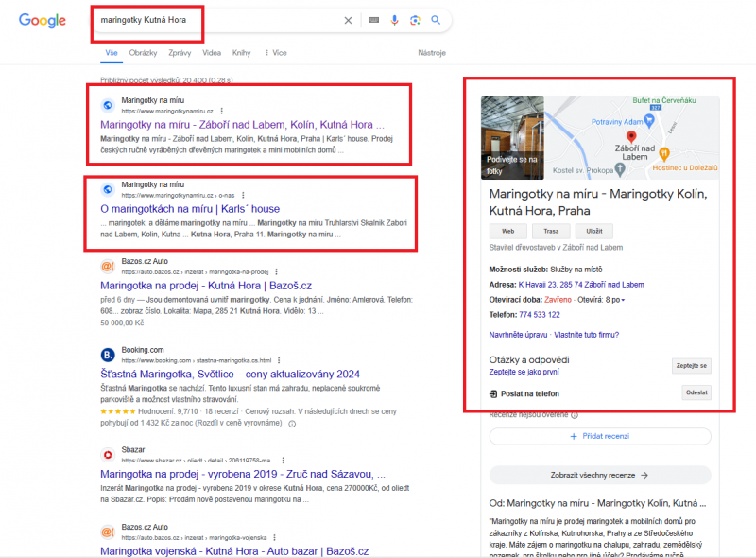
Task: Click the favicon of the Bazoš maringotka-vojenska result
Action: pos(108,532)
